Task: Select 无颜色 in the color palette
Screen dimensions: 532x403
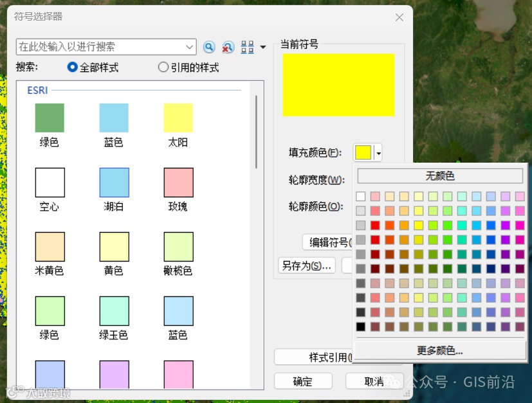Action: coord(440,176)
